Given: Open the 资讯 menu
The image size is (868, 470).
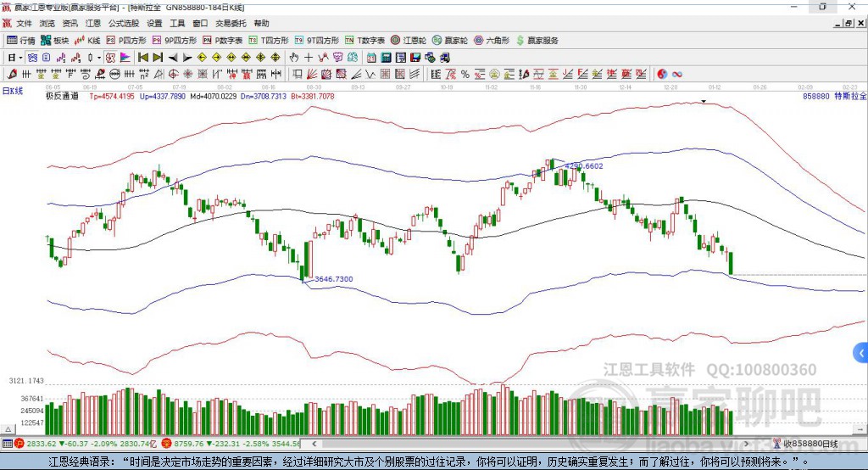Looking at the screenshot, I should click(70, 23).
